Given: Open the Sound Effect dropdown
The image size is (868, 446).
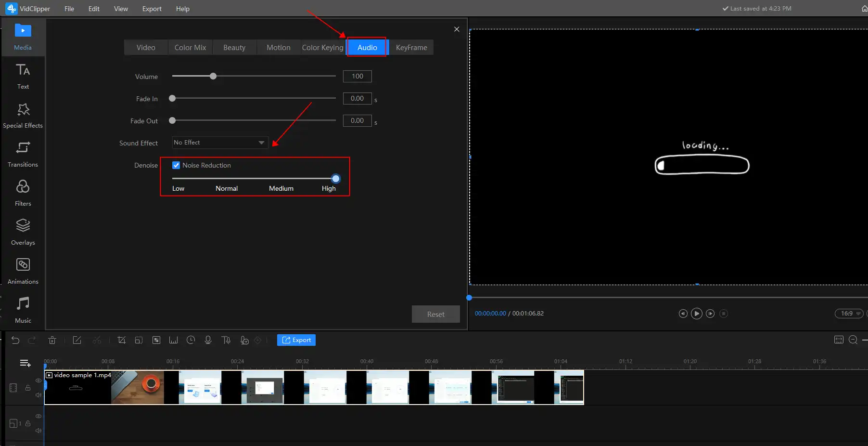Looking at the screenshot, I should click(220, 143).
